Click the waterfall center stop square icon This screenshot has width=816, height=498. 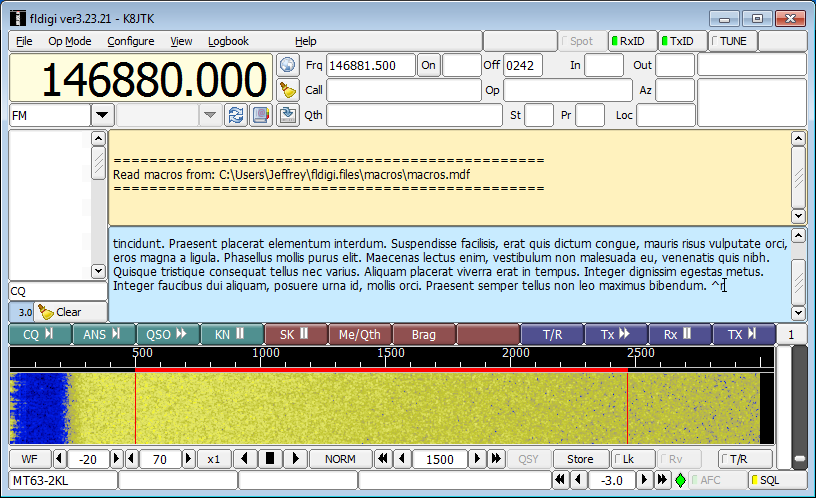point(270,459)
